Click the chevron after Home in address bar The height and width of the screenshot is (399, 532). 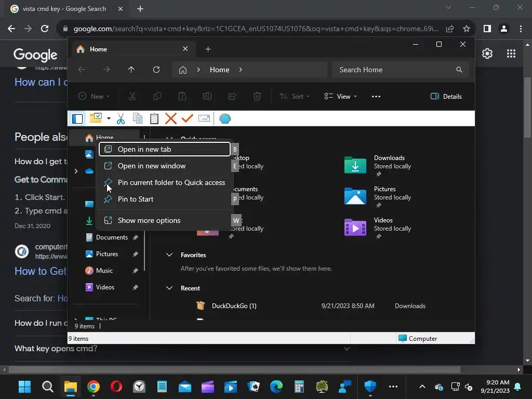tap(241, 70)
